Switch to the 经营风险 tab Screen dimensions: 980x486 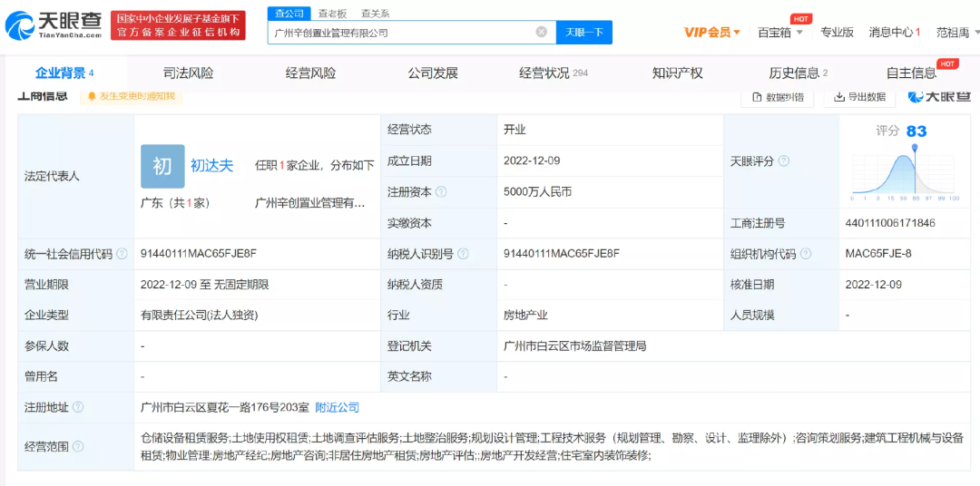coord(310,73)
